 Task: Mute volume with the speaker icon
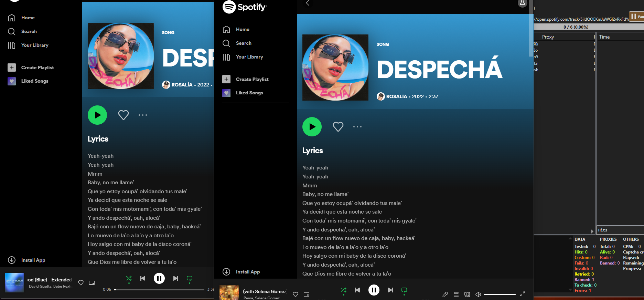click(x=478, y=294)
